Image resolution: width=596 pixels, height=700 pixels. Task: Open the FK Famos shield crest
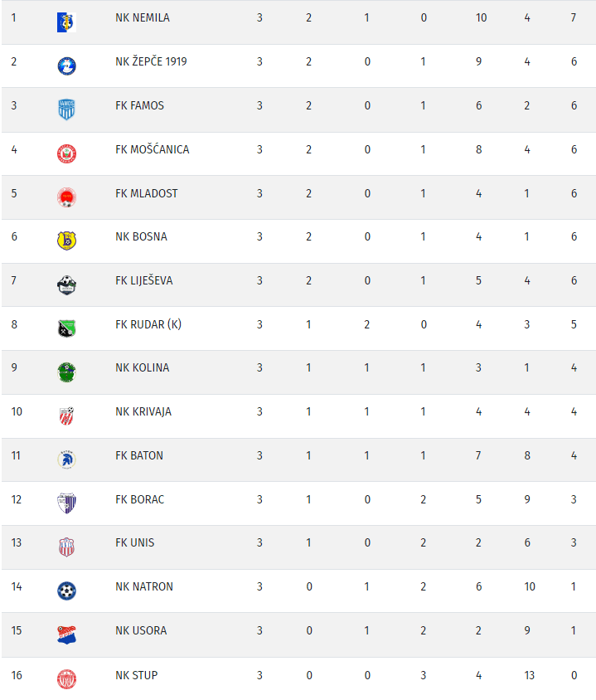66,109
